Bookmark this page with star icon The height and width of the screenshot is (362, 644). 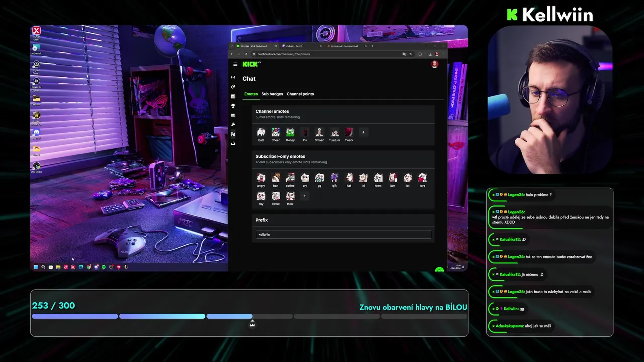[411, 54]
